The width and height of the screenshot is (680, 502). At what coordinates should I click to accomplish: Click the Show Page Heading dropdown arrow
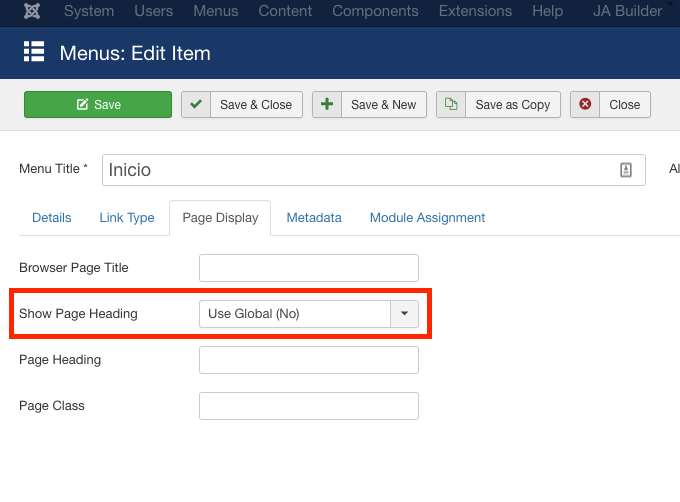pyautogui.click(x=404, y=314)
